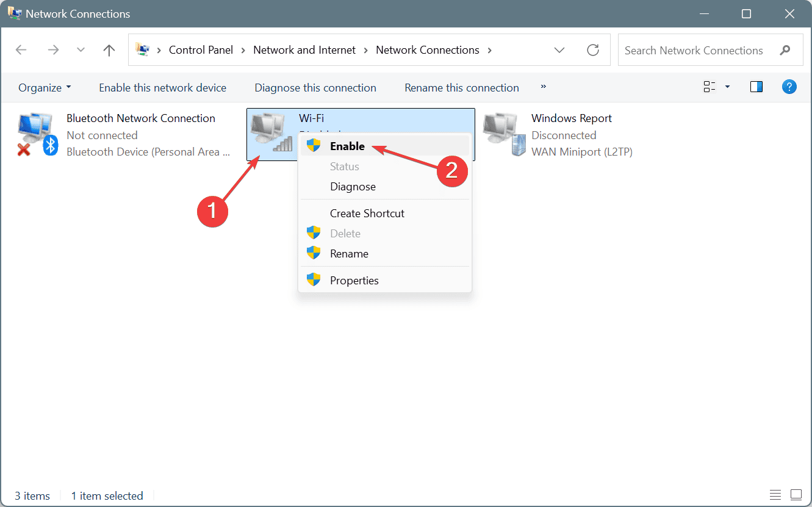The width and height of the screenshot is (812, 507).
Task: Open the view options dropdown arrow
Action: pos(727,87)
